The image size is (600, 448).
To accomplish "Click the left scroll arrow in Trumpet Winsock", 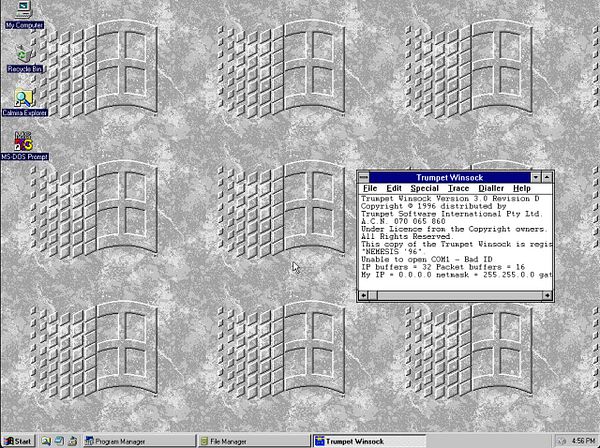I will coord(364,295).
